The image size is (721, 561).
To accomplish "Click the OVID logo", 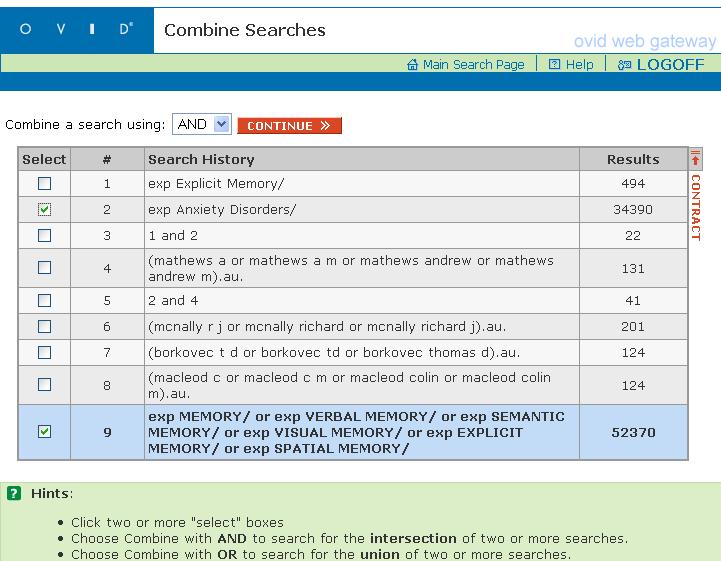I will tap(76, 29).
